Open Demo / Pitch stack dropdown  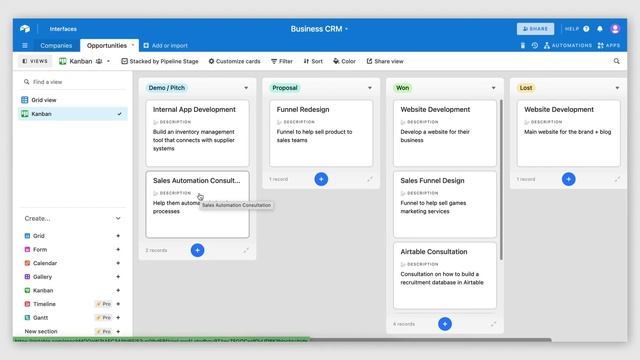pyautogui.click(x=246, y=88)
